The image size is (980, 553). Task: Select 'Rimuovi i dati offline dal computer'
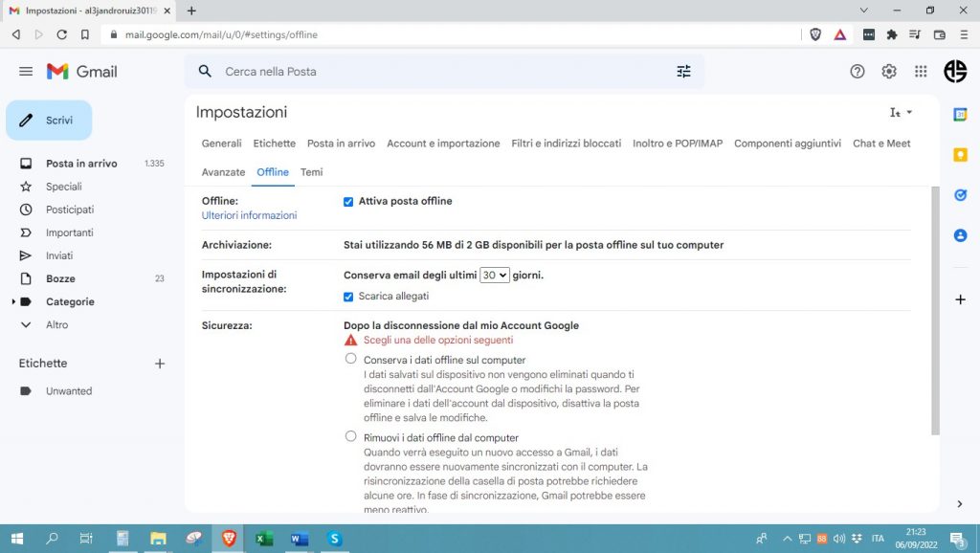point(350,436)
